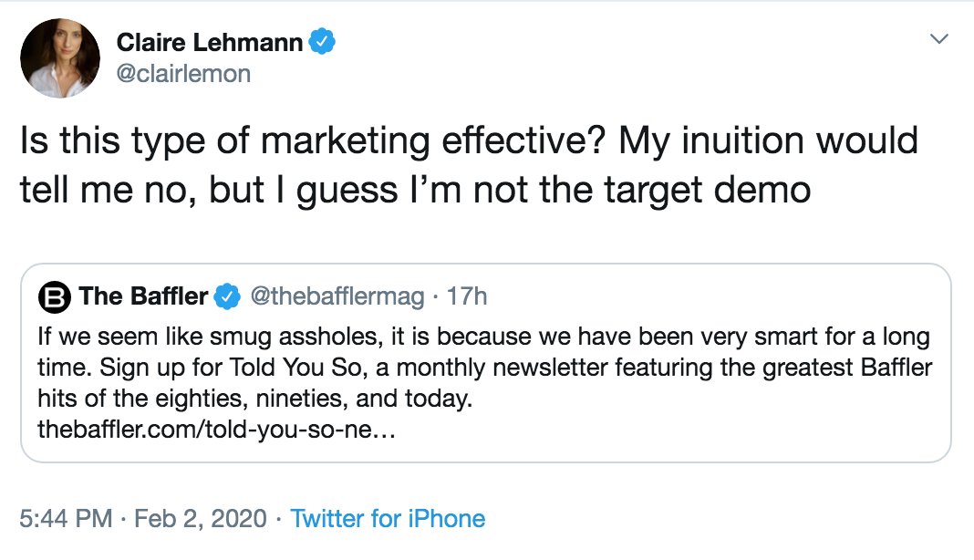Open Claire Lehmann's profile photo

(x=60, y=57)
